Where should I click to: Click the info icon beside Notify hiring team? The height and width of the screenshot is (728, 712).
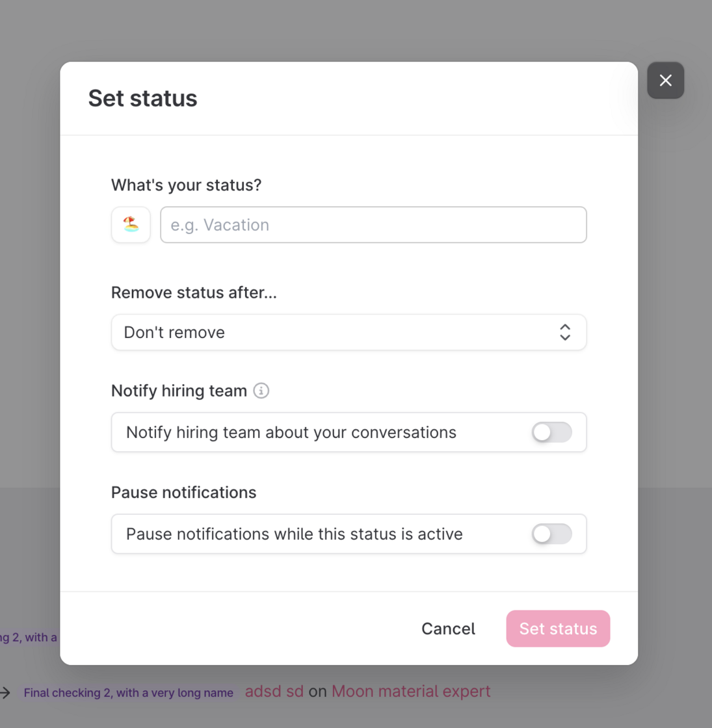click(x=261, y=391)
